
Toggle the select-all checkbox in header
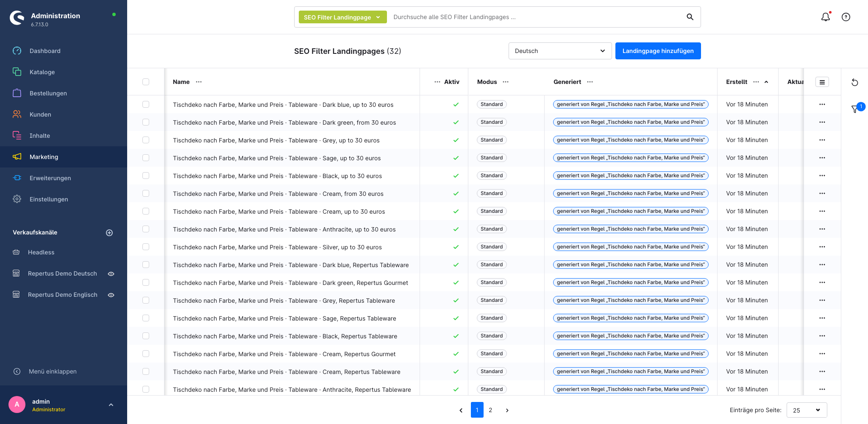coord(146,82)
